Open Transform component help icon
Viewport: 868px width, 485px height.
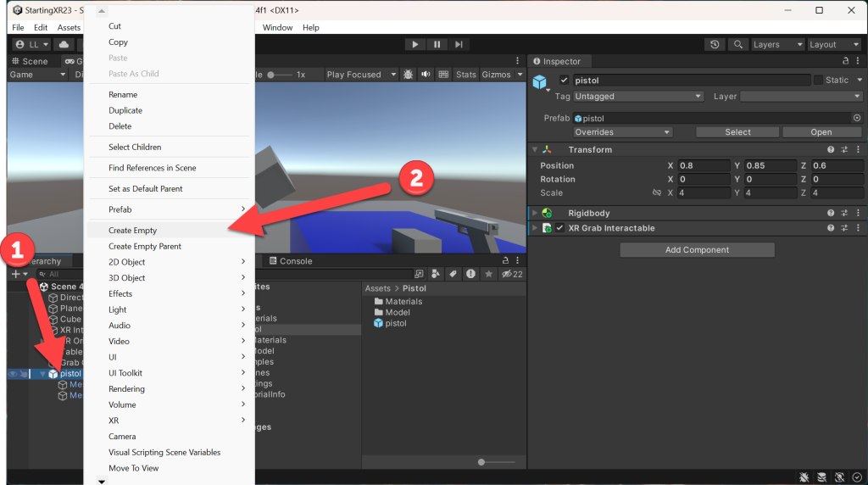click(831, 149)
